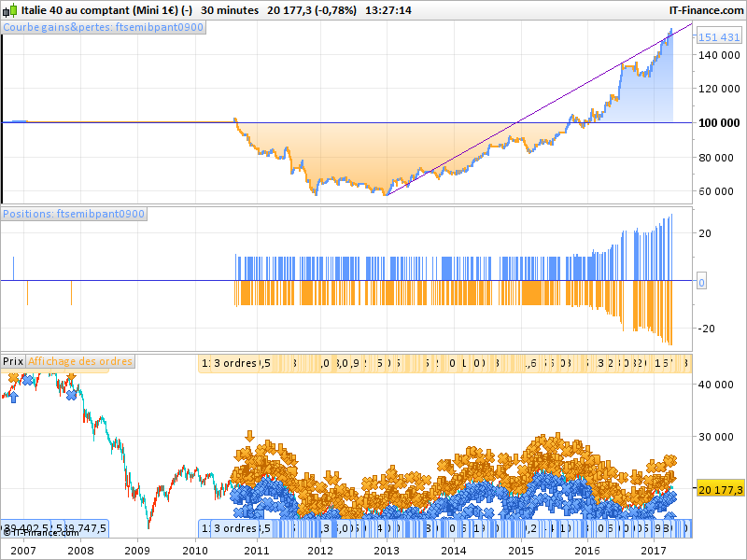Screen dimensions: 747x560
Task: Click the 2011 year label on time axis
Action: (257, 551)
